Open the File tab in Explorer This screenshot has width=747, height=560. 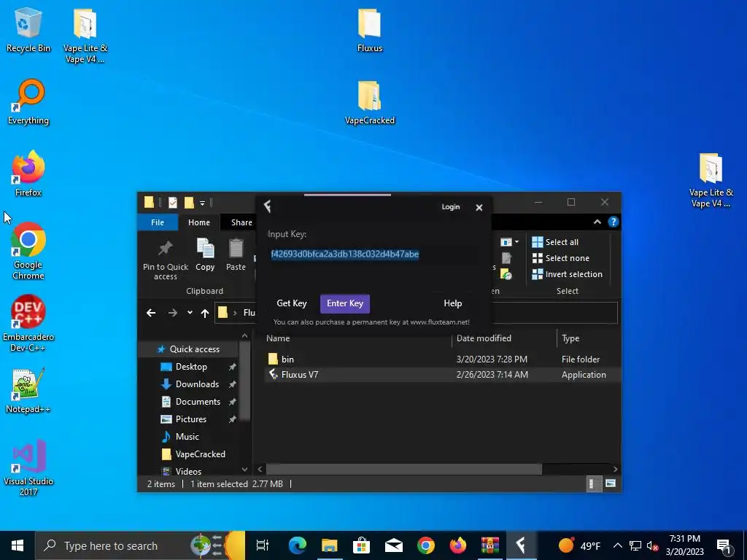[x=158, y=222]
